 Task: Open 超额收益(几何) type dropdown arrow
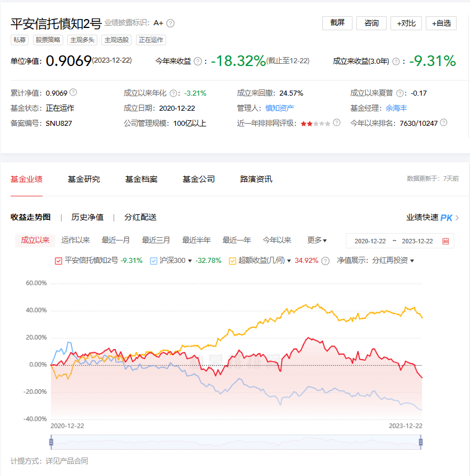click(x=289, y=261)
